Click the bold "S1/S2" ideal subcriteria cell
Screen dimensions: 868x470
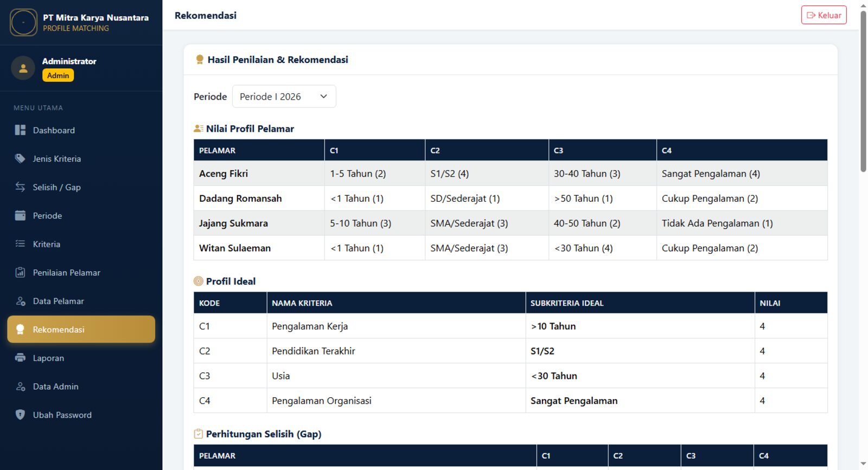pyautogui.click(x=640, y=351)
